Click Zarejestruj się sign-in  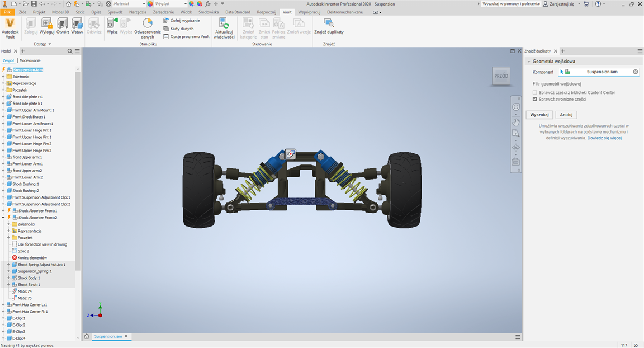pos(558,4)
